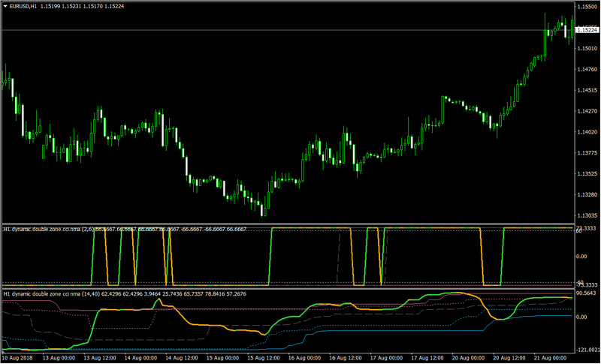Image resolution: width=601 pixels, height=364 pixels.
Task: Click the 1.13035 price scale label
Action: [587, 216]
